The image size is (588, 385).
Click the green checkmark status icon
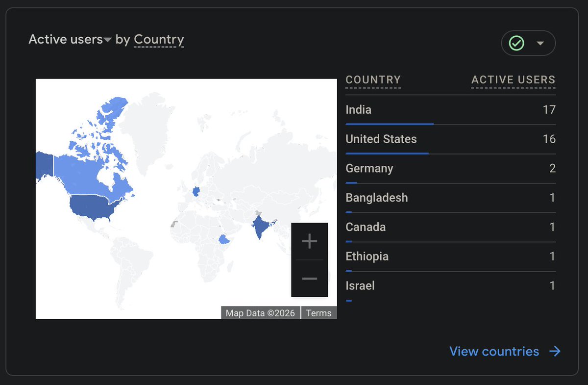(516, 43)
